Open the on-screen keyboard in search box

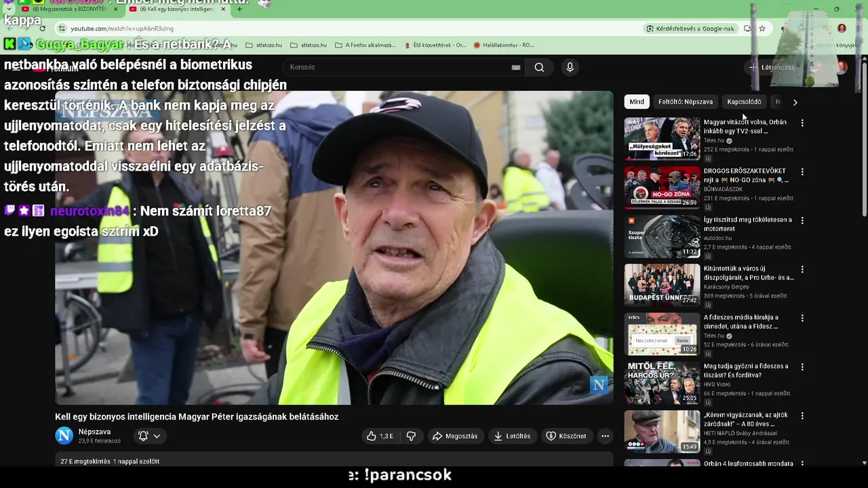point(515,67)
